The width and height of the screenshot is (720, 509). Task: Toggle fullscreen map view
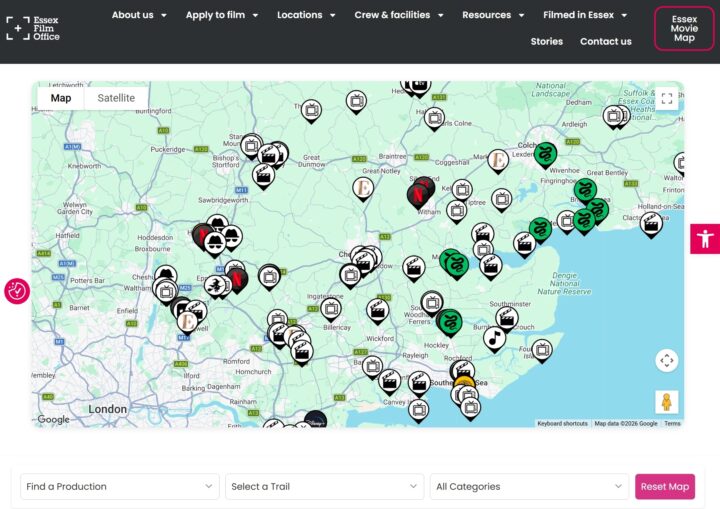[667, 98]
